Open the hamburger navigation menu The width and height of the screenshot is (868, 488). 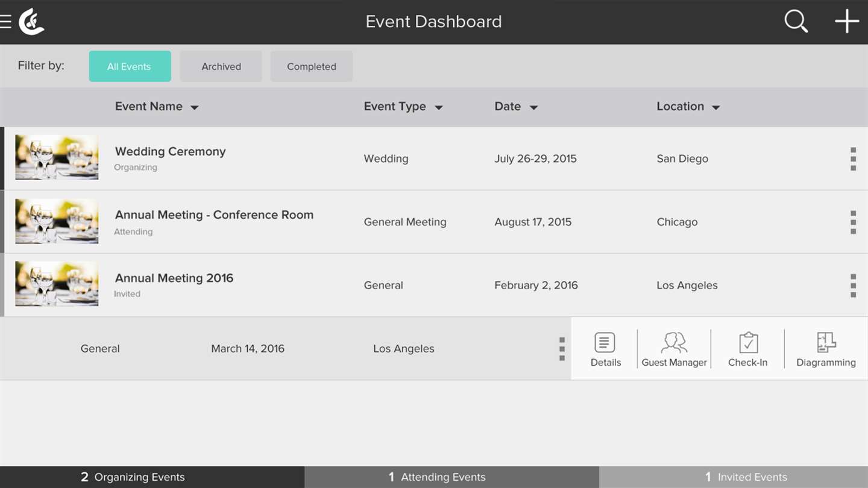point(6,22)
